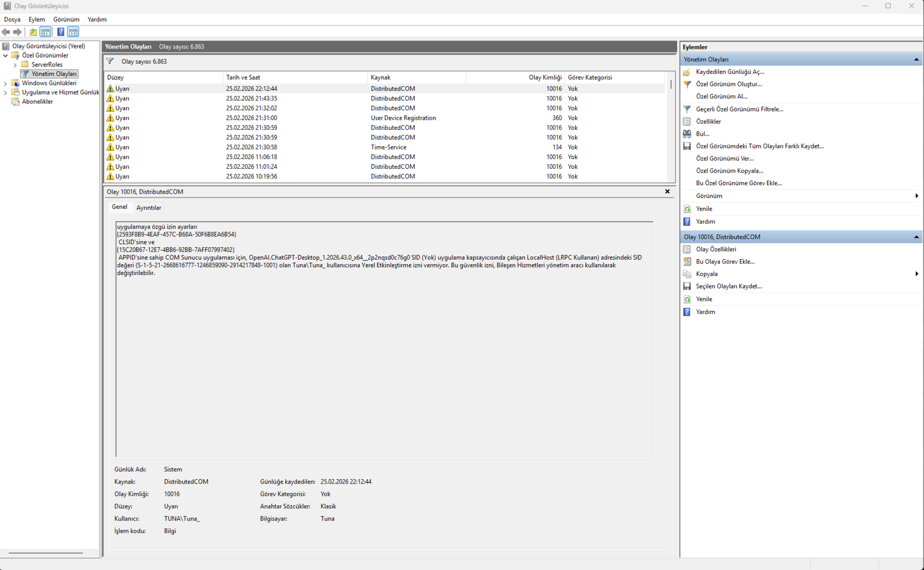Click the Özel Görünüm Kopyala... action
Viewport: 924px width, 570px height.
[729, 171]
